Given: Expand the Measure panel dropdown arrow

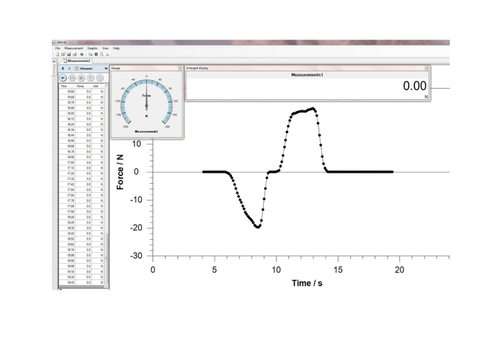Looking at the screenshot, I should pyautogui.click(x=106, y=68).
